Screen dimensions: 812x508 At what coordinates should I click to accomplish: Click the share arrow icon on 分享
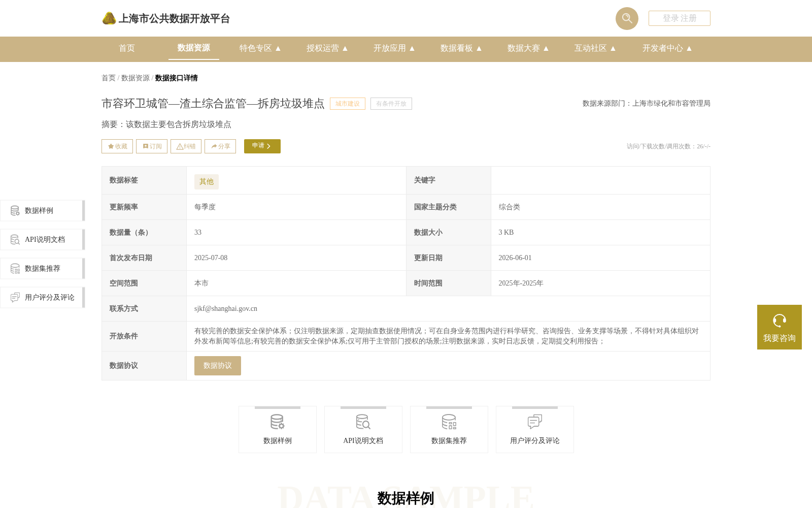[214, 146]
